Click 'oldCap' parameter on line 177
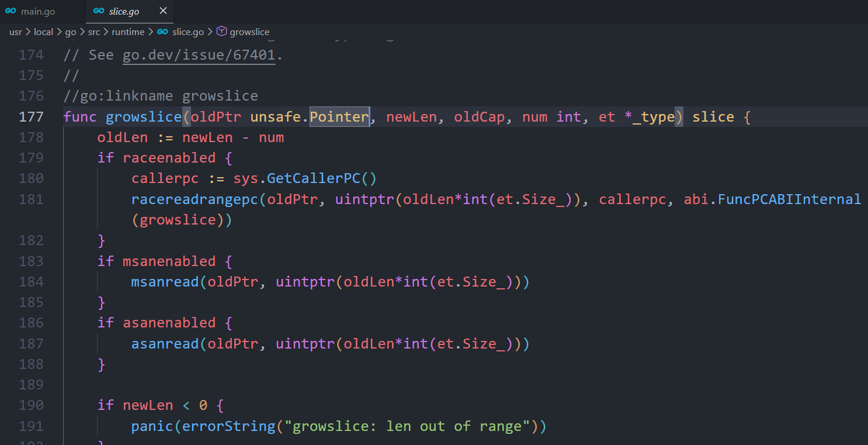Image resolution: width=868 pixels, height=445 pixels. 480,117
